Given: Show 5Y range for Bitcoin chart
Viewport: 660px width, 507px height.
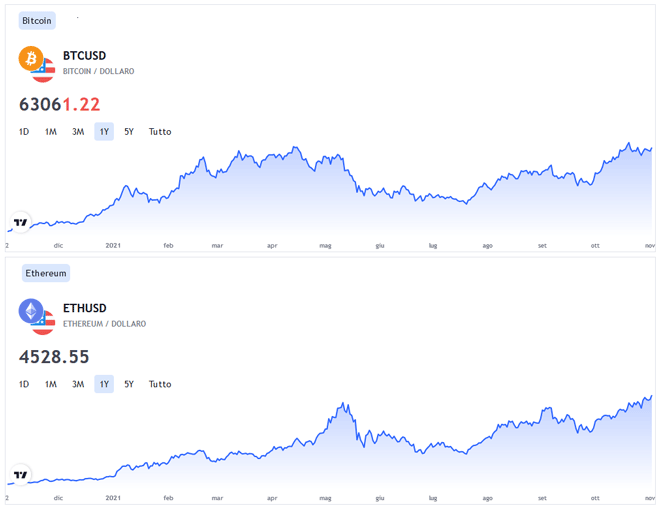Looking at the screenshot, I should (x=129, y=132).
